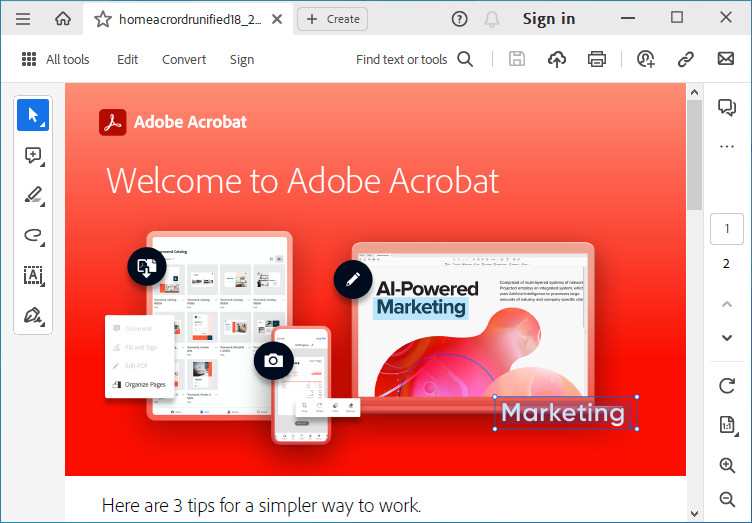The width and height of the screenshot is (752, 523).
Task: Rotate the page view with the rotate icon
Action: click(x=727, y=386)
